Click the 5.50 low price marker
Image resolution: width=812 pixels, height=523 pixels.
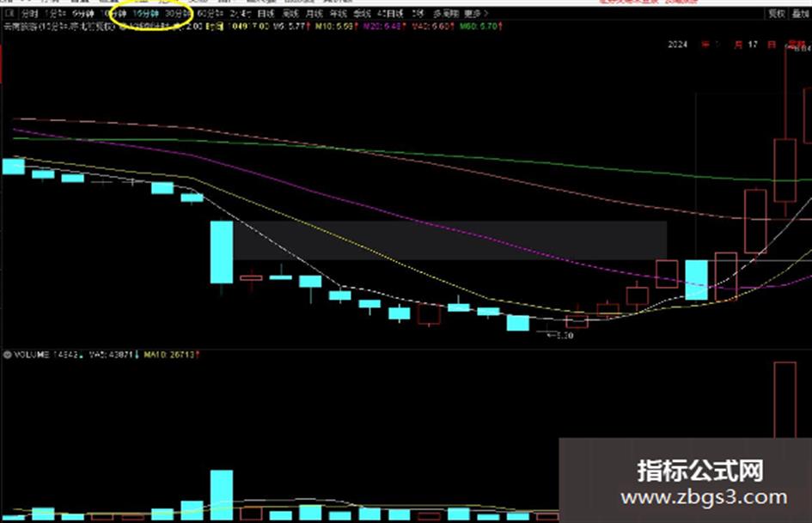tap(560, 336)
